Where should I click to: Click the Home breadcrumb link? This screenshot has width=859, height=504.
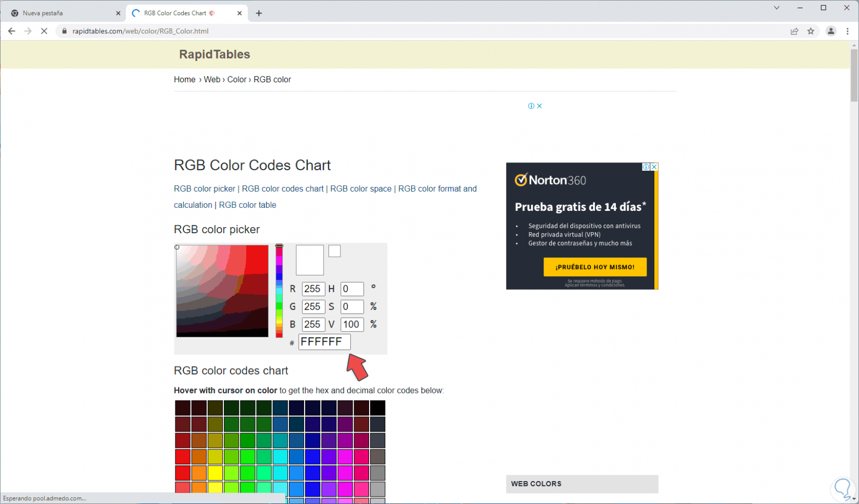click(x=185, y=79)
